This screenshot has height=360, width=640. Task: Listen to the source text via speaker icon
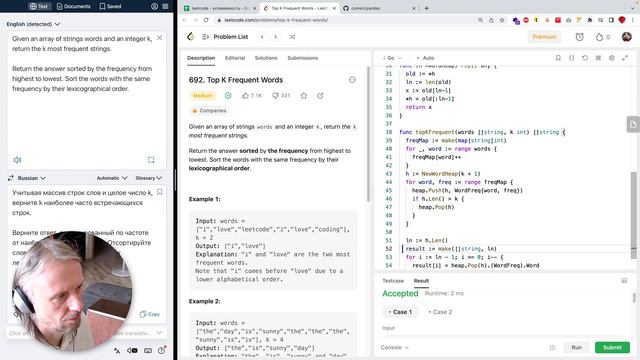click(x=17, y=160)
